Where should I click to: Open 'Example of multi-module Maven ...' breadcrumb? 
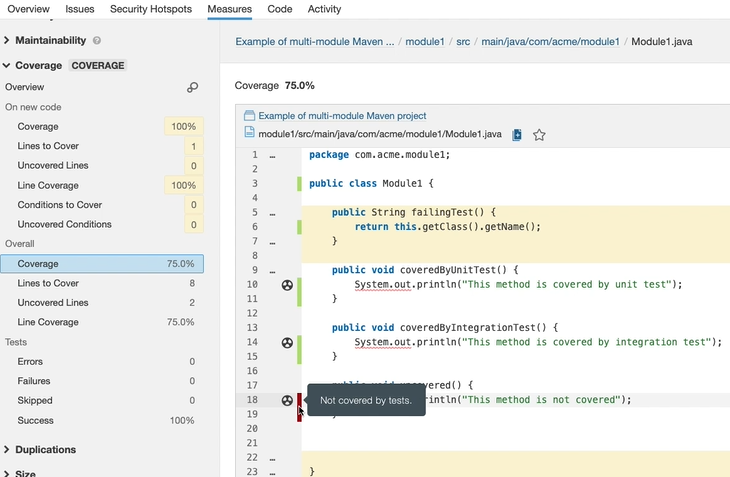(x=315, y=41)
